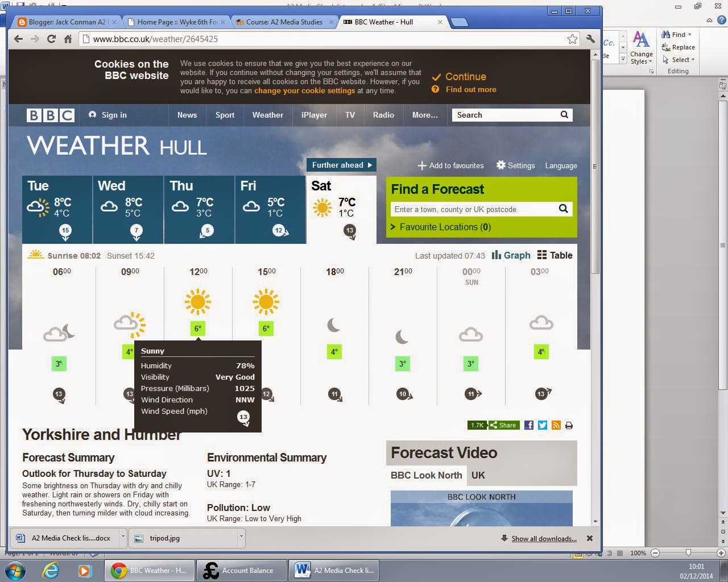Click the BBC Search input field
This screenshot has width=728, height=582.
click(x=505, y=115)
